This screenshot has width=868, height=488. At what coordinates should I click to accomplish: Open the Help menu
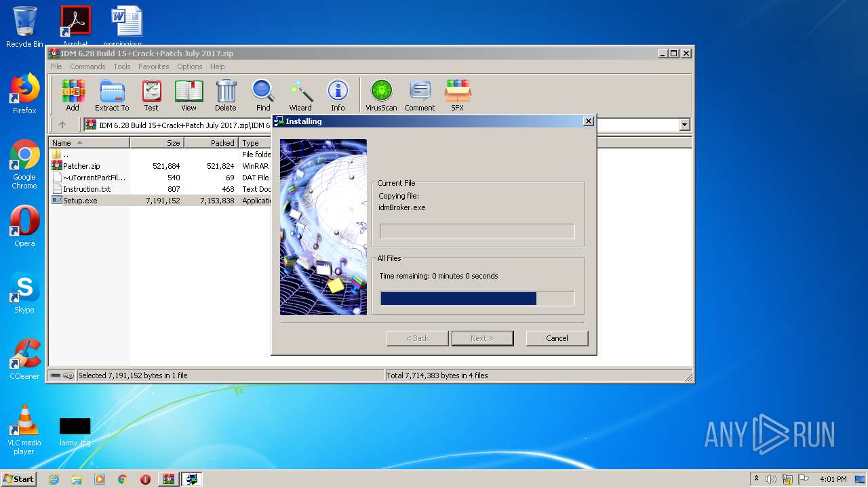217,66
